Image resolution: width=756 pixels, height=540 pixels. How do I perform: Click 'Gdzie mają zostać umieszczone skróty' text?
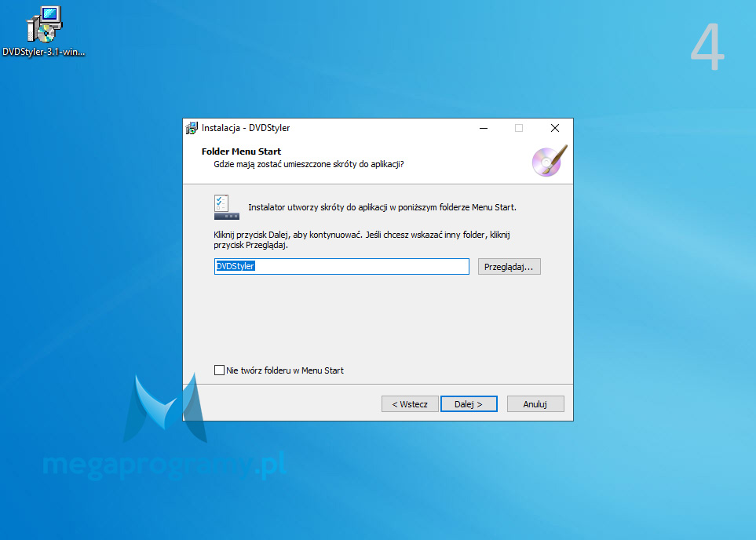coord(309,164)
